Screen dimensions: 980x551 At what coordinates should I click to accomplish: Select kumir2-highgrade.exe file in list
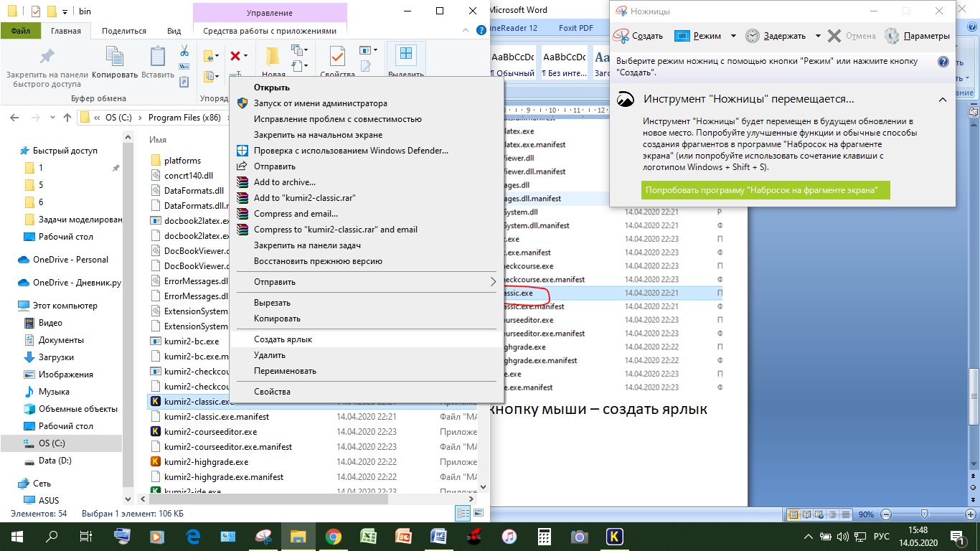206,462
